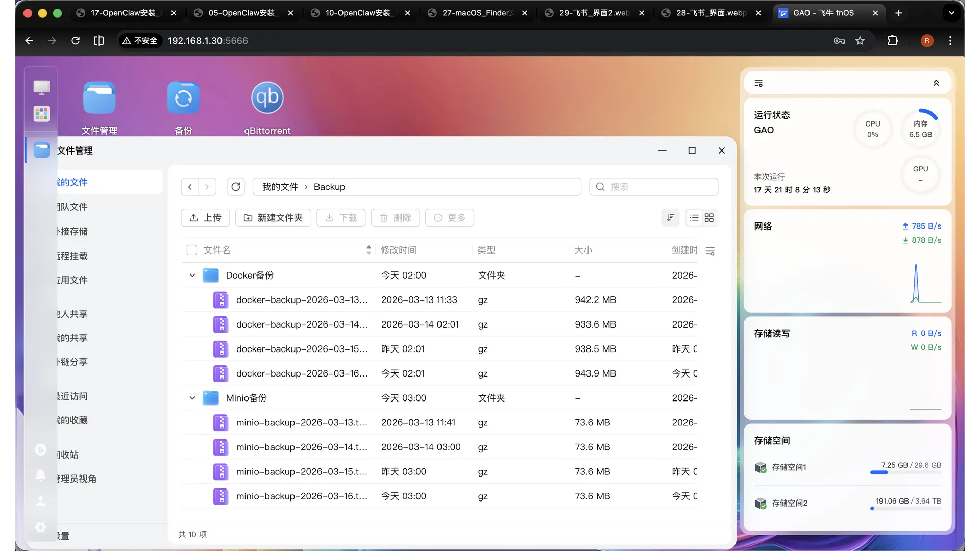The image size is (980, 551).
Task: Collapse the Minio备份 folder
Action: coord(192,398)
